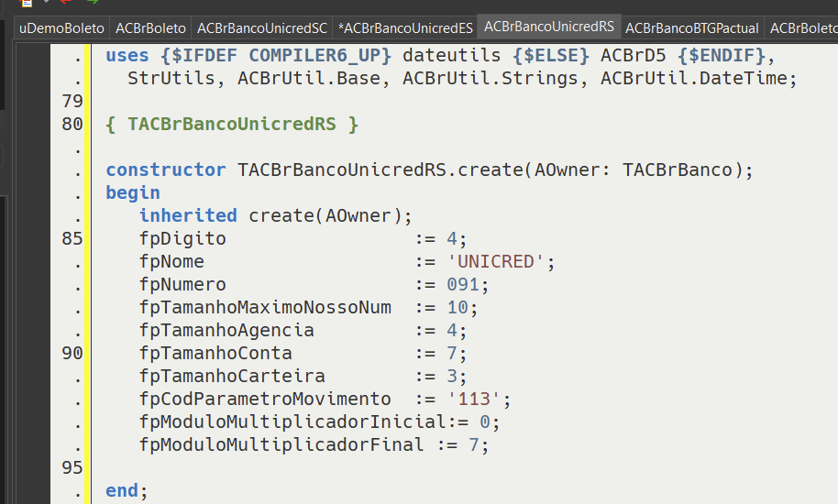Open the dropdown arrow beside document icon
838x504 pixels.
[46, 2]
